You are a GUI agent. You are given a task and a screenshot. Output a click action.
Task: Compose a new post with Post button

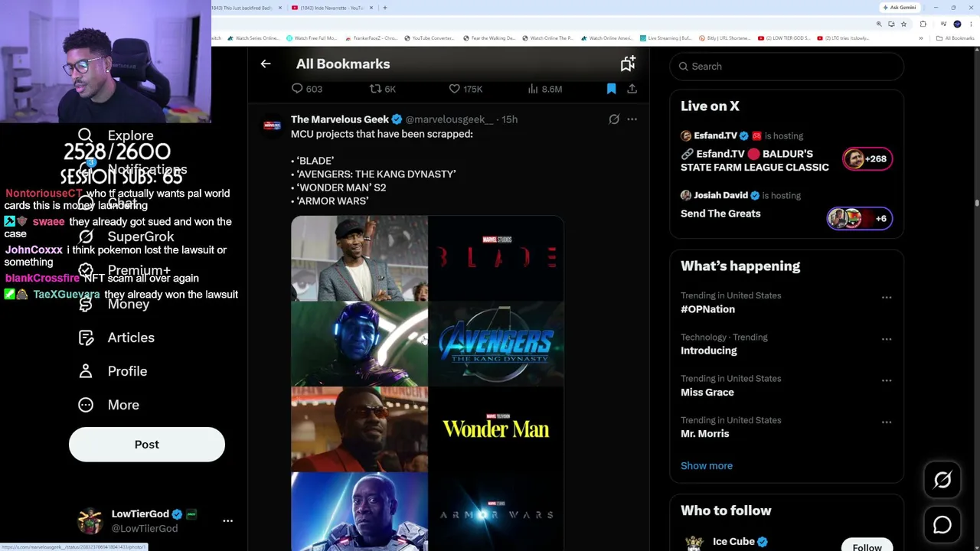pos(147,445)
